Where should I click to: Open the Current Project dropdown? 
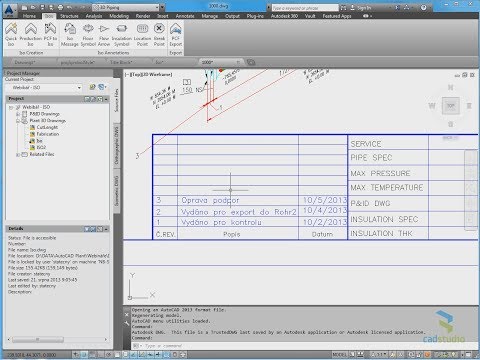pos(44,88)
